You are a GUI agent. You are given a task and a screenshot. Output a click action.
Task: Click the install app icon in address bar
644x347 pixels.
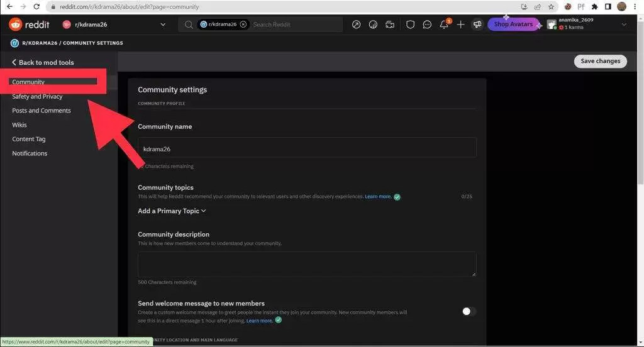click(524, 6)
